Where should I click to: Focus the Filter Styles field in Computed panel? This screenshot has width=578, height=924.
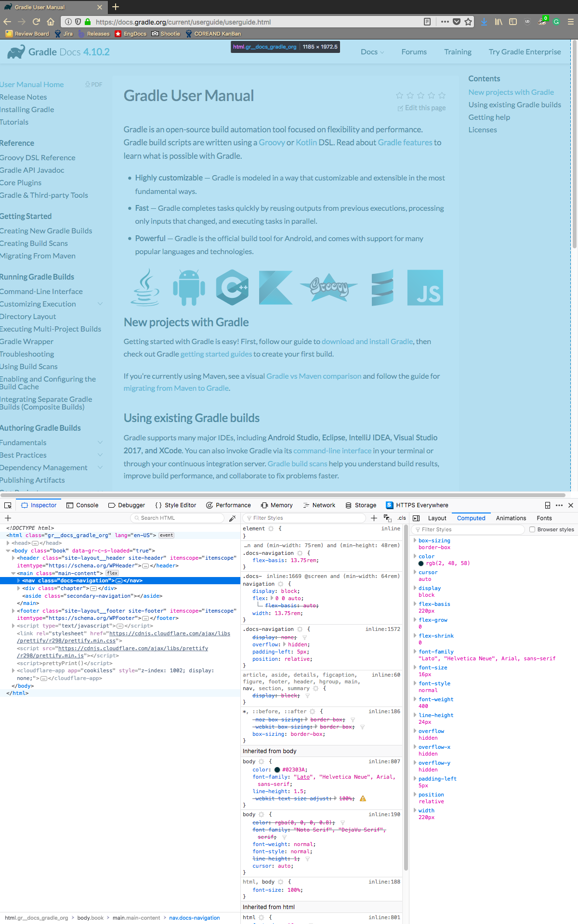[468, 529]
